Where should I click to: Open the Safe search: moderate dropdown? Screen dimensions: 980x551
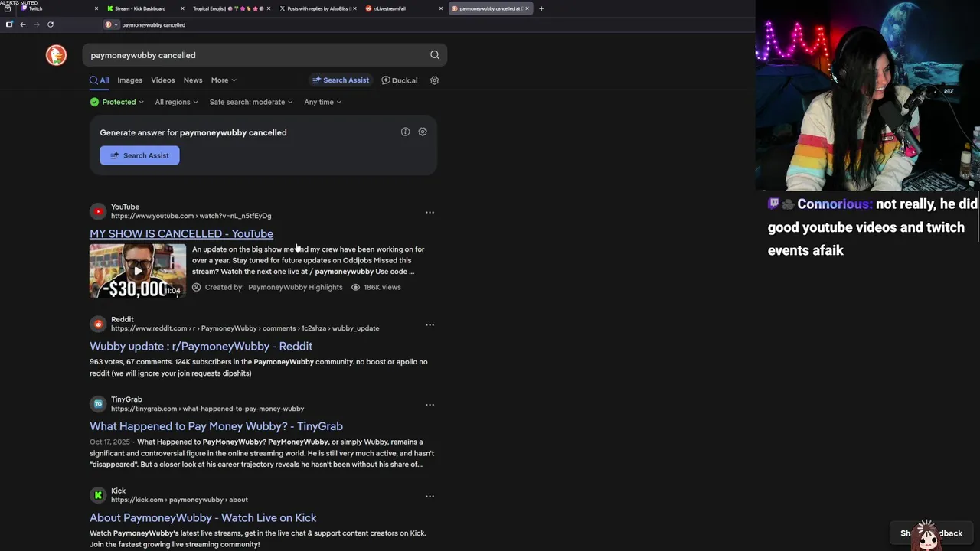[251, 102]
